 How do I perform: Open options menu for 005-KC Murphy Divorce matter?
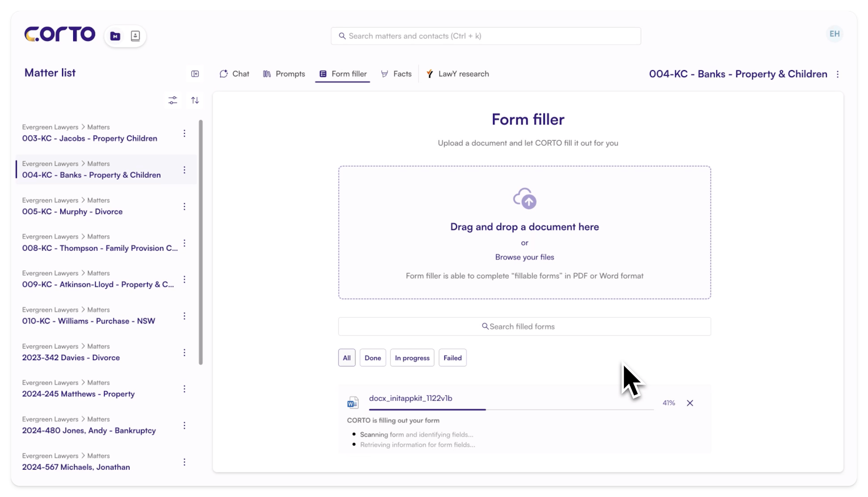pos(185,206)
